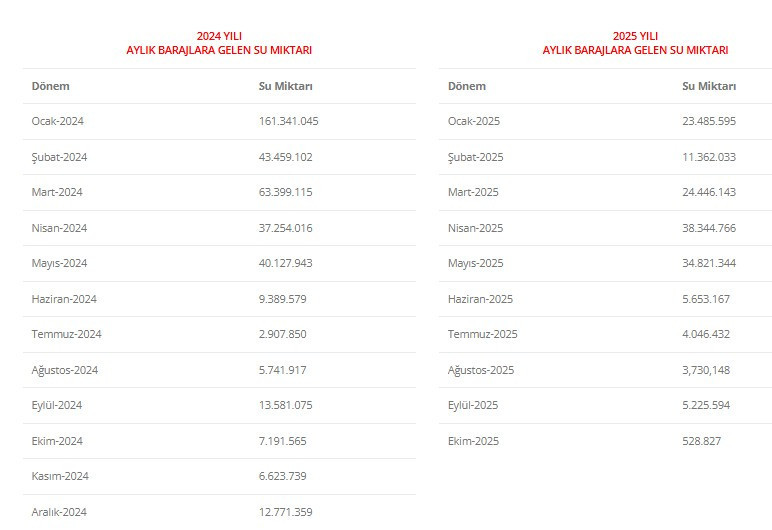The width and height of the screenshot is (772, 530).
Task: Click the Nisan-2024 row label
Action: click(x=59, y=228)
